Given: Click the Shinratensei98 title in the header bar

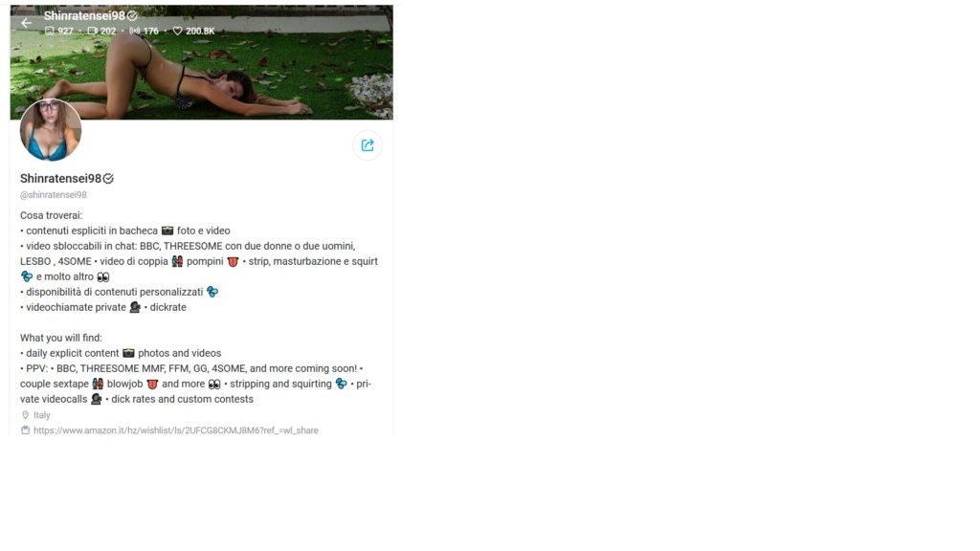Looking at the screenshot, I should 84,15.
